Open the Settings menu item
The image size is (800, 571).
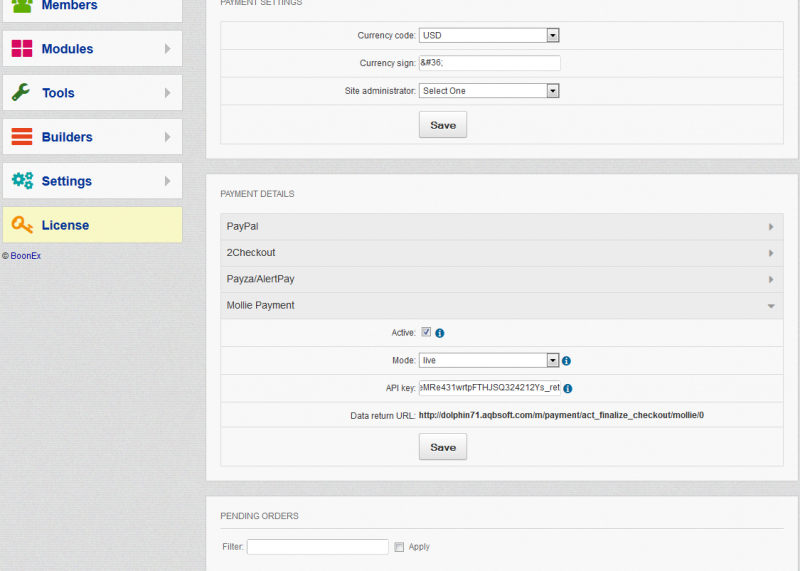92,181
